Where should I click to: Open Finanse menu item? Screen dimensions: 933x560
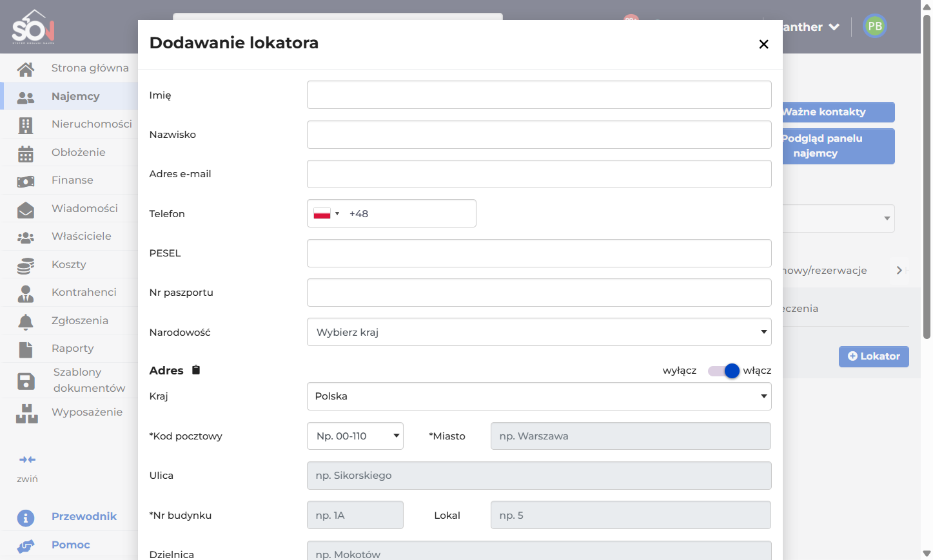pyautogui.click(x=70, y=180)
